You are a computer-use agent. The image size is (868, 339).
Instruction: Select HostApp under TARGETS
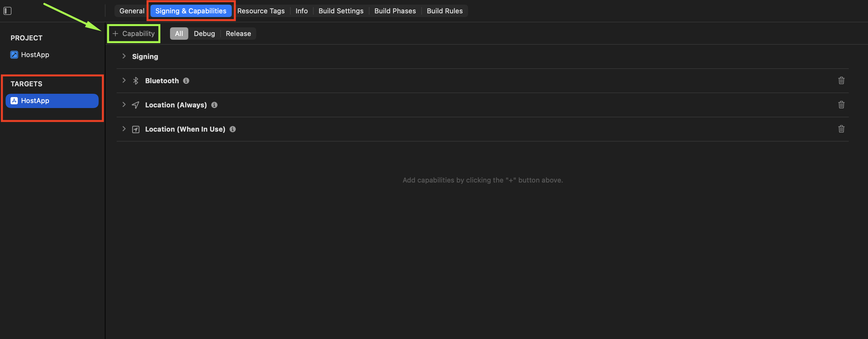52,101
